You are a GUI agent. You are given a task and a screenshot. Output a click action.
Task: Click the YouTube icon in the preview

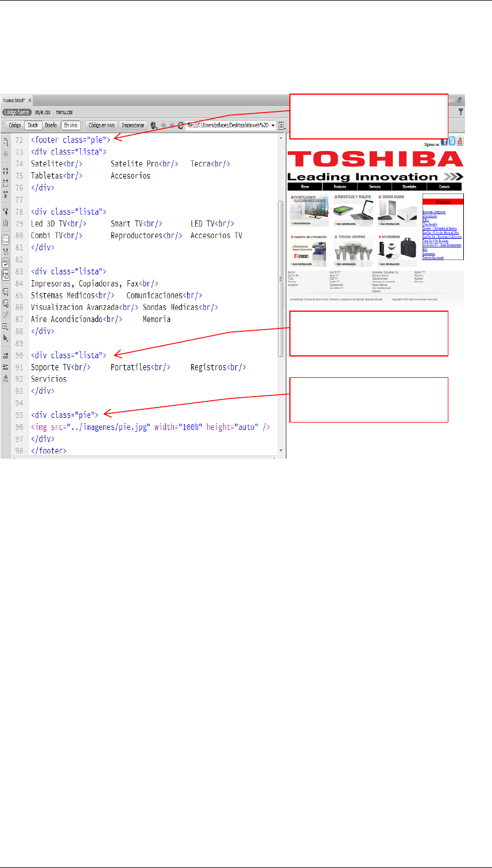click(460, 141)
